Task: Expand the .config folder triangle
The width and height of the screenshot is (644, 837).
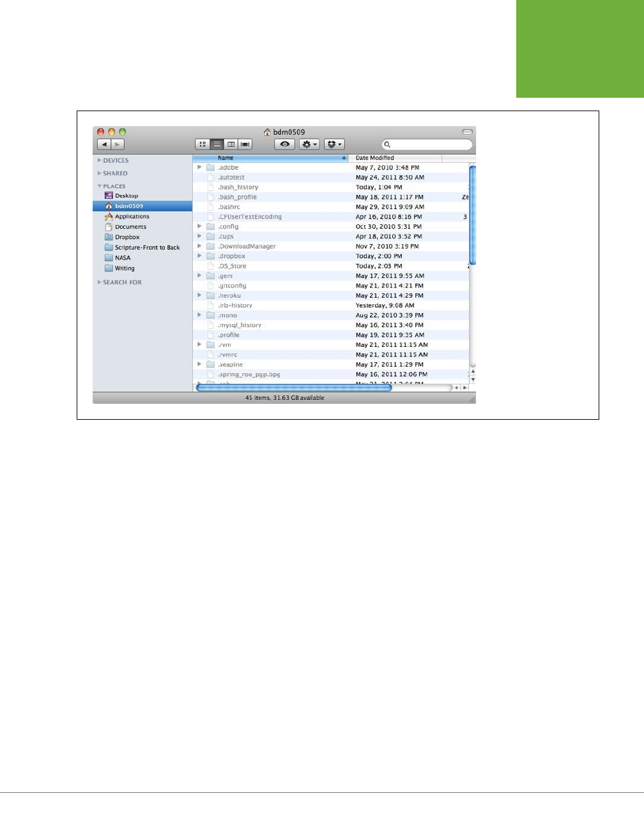Action: coord(199,226)
